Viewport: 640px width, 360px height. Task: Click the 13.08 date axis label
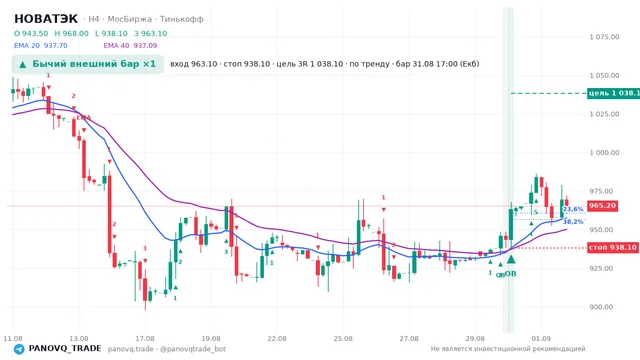point(79,339)
